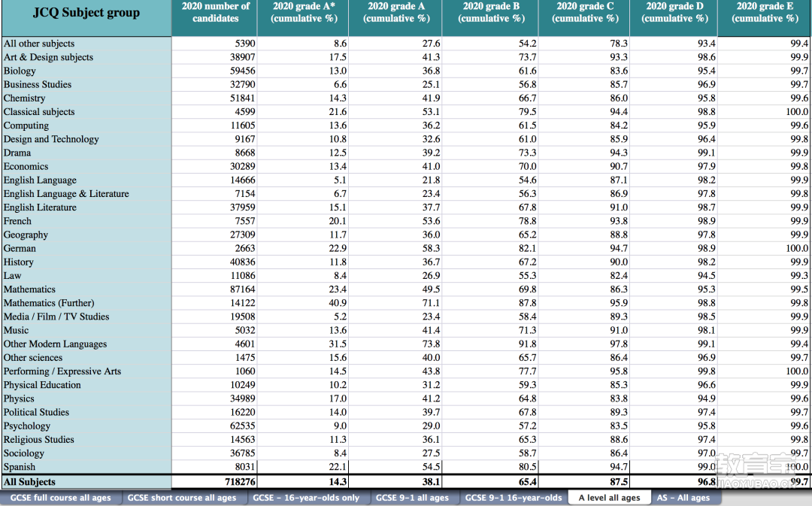Select the '2020 grade A (cumulative %)' header

click(396, 18)
